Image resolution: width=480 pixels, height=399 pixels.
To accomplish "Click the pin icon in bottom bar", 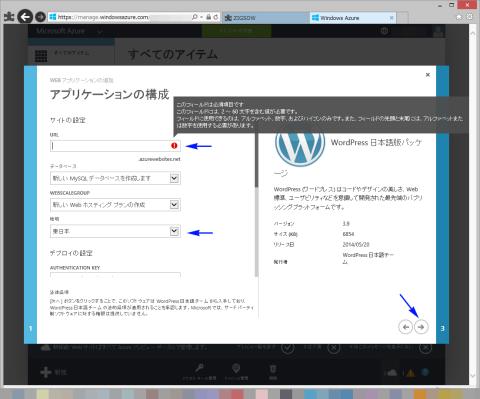I will pos(236,369).
